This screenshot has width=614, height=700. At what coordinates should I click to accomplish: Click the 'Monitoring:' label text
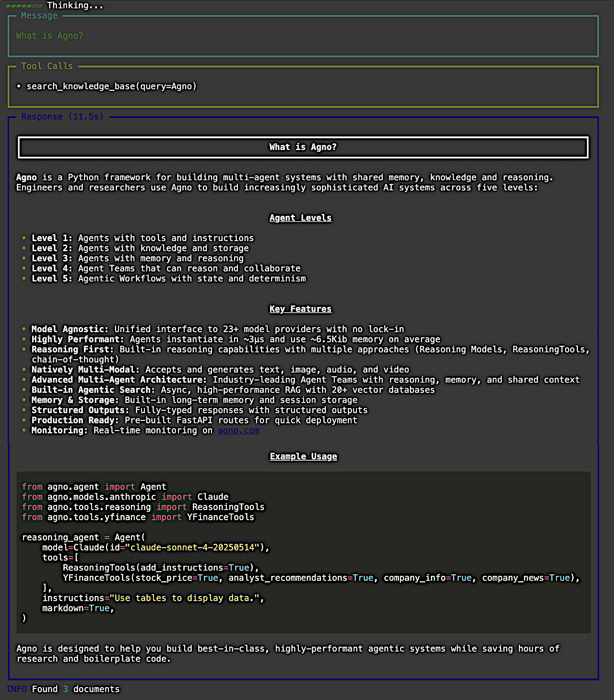[59, 431]
